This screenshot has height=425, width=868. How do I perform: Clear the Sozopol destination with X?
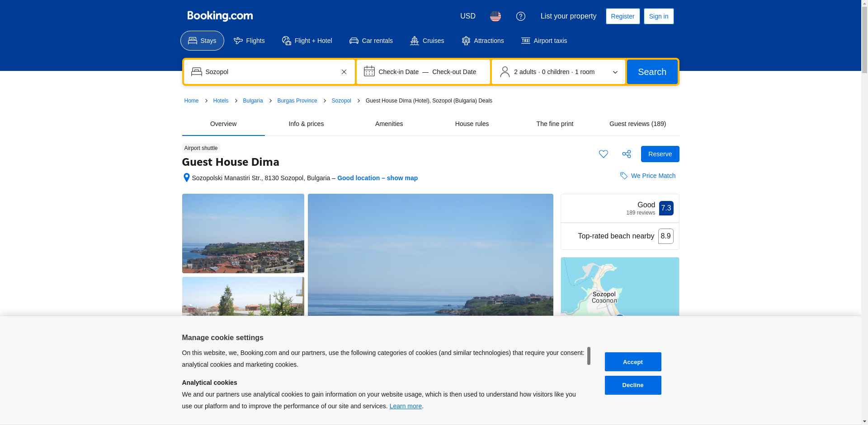tap(344, 72)
